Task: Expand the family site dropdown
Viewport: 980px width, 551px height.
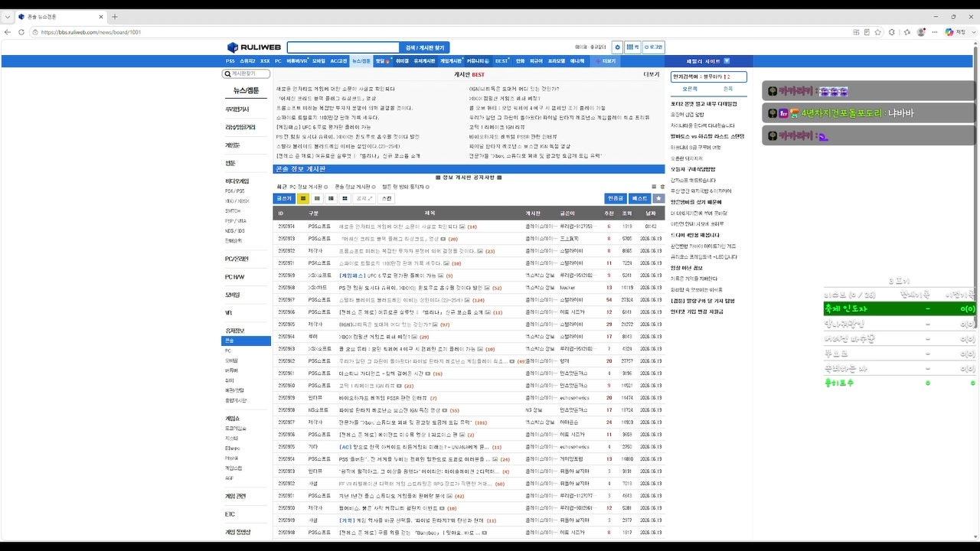Action: click(709, 60)
